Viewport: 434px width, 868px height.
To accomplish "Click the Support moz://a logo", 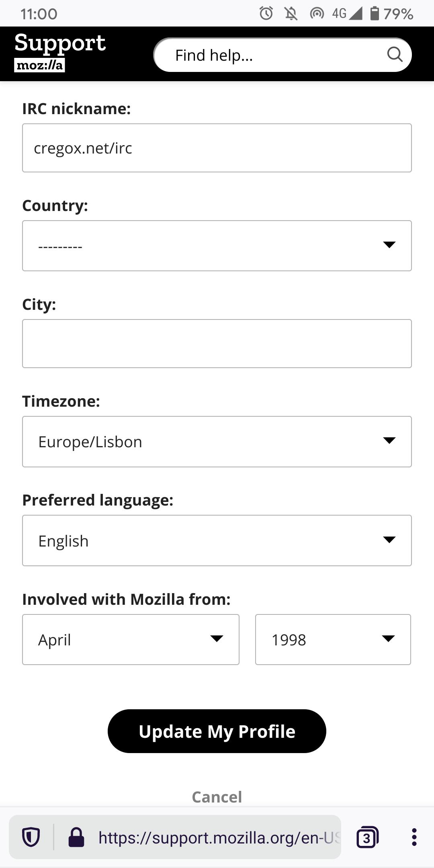I will 60,52.
